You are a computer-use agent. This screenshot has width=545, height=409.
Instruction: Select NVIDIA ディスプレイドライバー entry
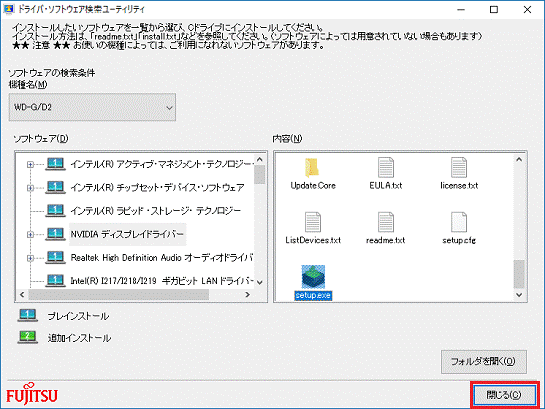click(127, 234)
